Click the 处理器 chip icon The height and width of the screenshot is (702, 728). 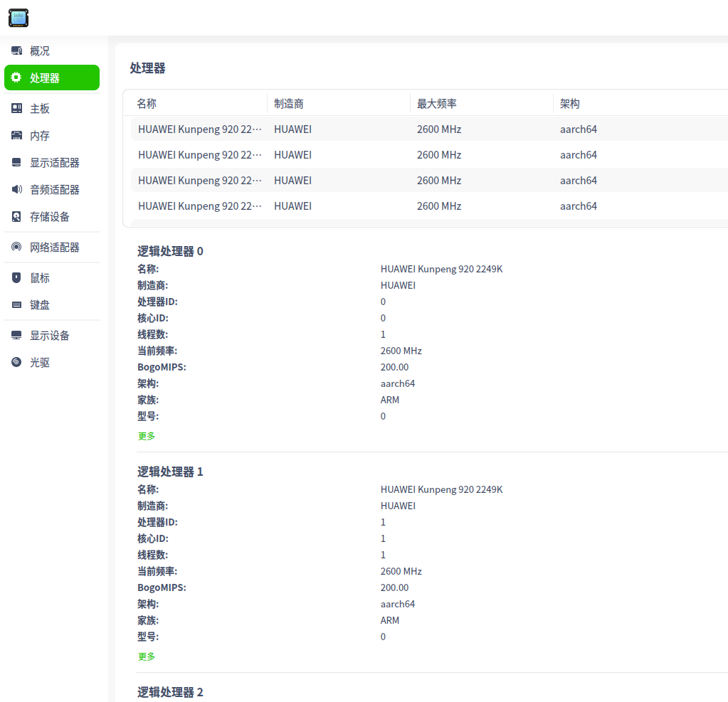coord(16,78)
